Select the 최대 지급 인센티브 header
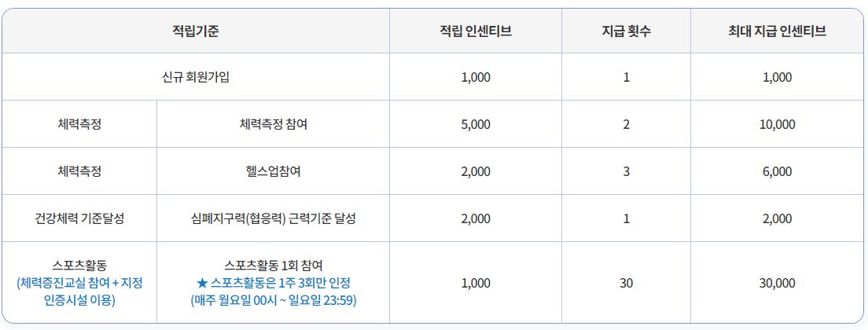This screenshot has width=868, height=330. point(778,31)
